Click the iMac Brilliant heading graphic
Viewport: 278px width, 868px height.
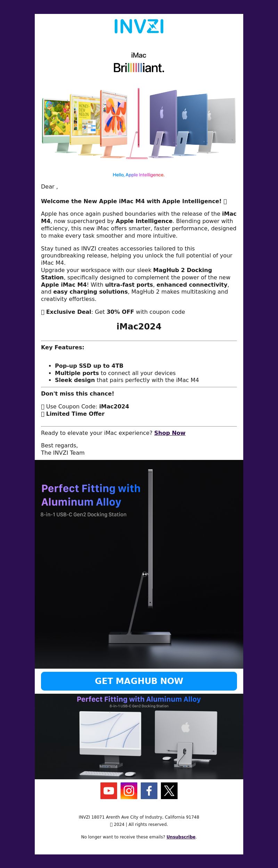pos(139,63)
